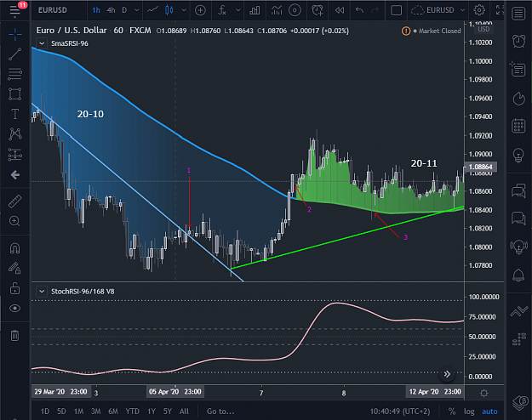Open the economic calendar icon
The width and height of the screenshot is (532, 420).
pos(518,126)
